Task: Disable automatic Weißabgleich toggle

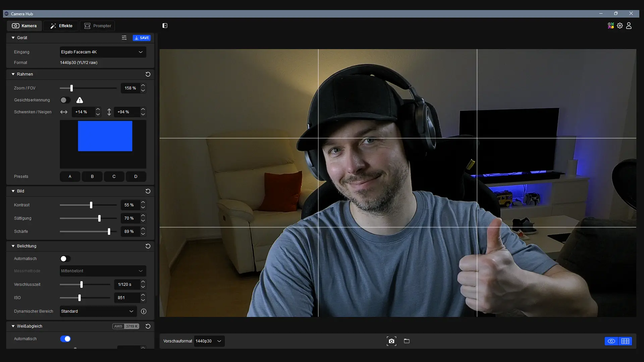Action: (x=65, y=339)
